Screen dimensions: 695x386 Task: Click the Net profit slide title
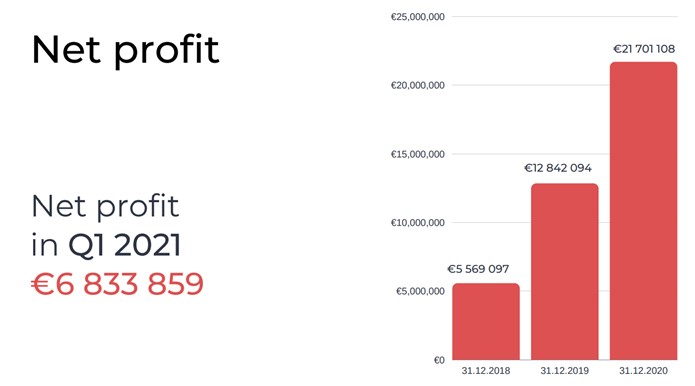pos(125,50)
